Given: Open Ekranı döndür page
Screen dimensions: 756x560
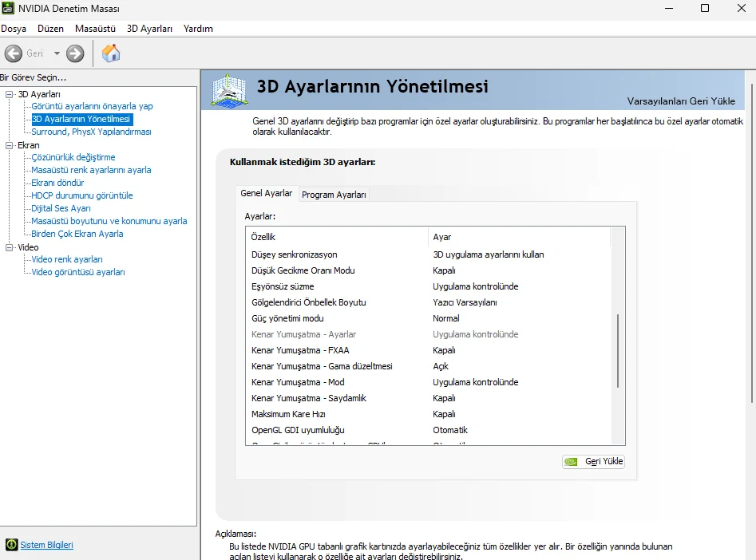Looking at the screenshot, I should tap(57, 183).
